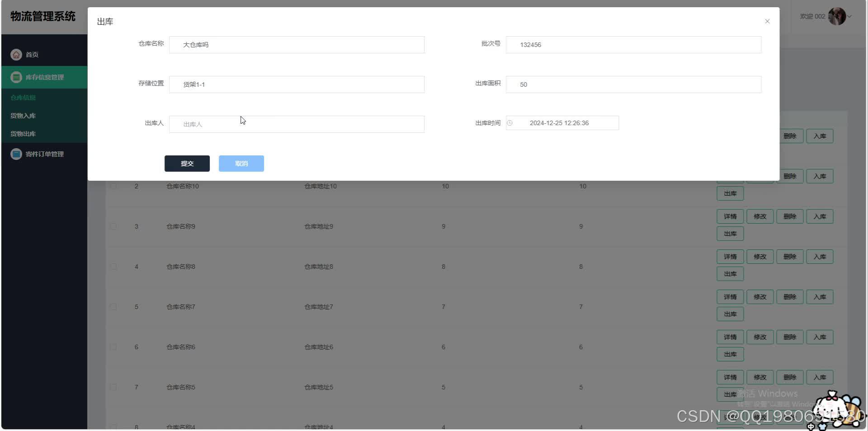Click 修改 button in 仓库名称5 row
The width and height of the screenshot is (868, 431).
tap(760, 377)
